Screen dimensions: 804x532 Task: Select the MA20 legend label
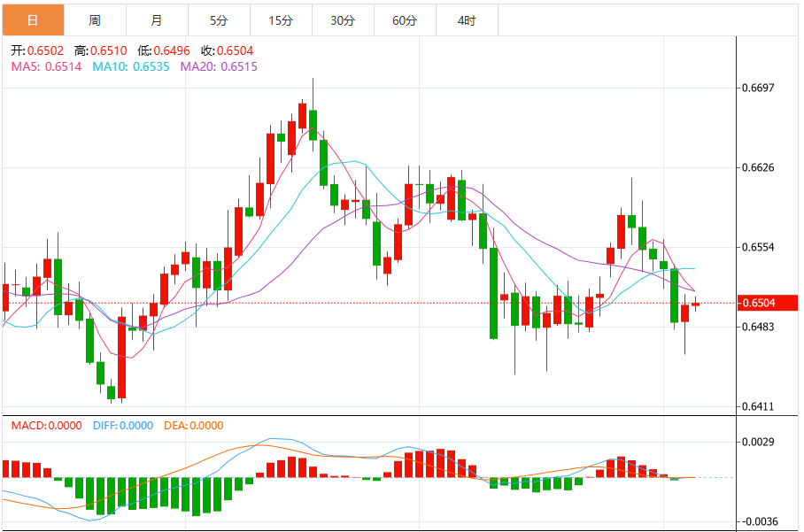click(x=219, y=66)
